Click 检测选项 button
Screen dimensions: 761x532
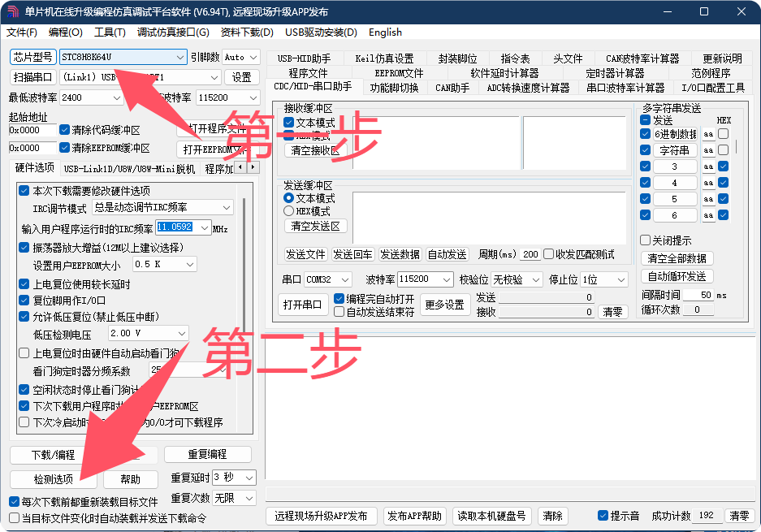coord(54,479)
